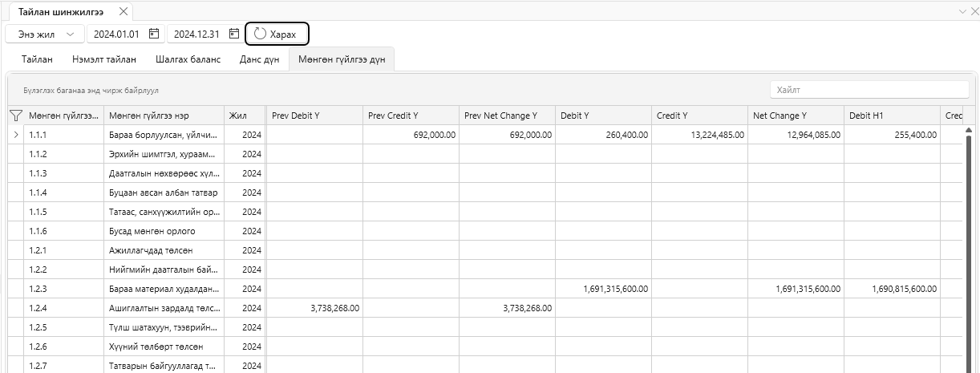
Task: Sort by Credit Y column header
Action: pyautogui.click(x=699, y=116)
